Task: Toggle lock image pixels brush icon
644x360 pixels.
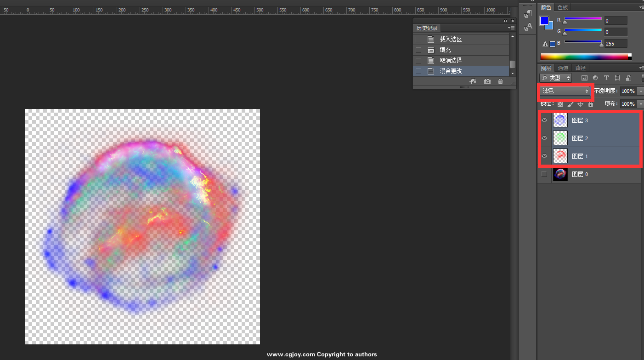Action: pyautogui.click(x=570, y=104)
